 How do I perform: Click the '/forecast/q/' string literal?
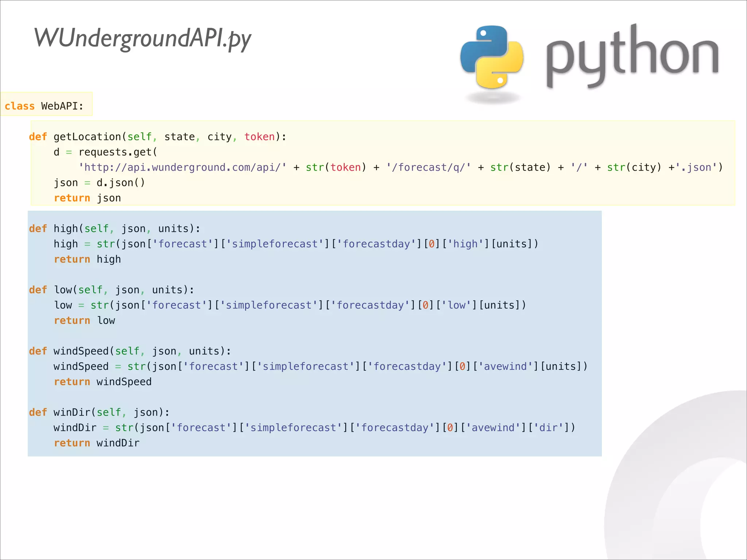coord(429,167)
